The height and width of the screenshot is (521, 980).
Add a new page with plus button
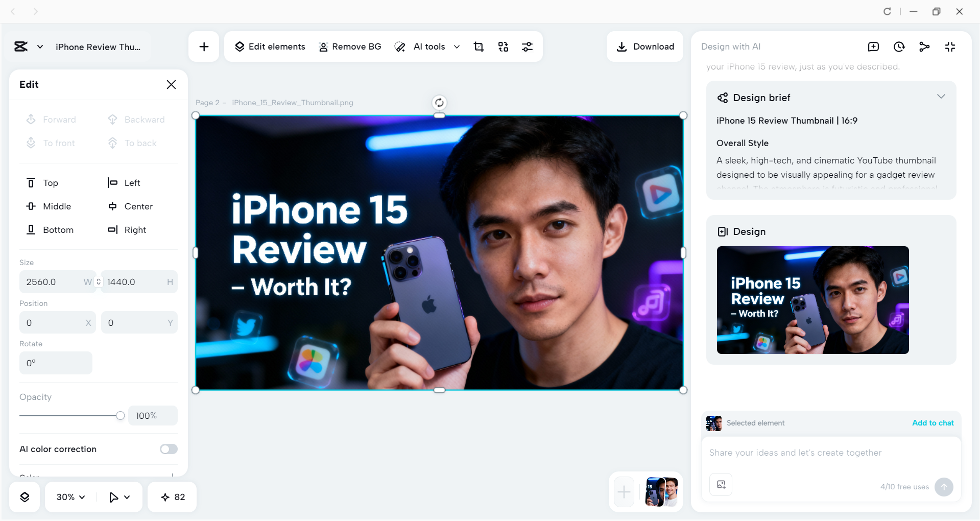click(x=624, y=492)
